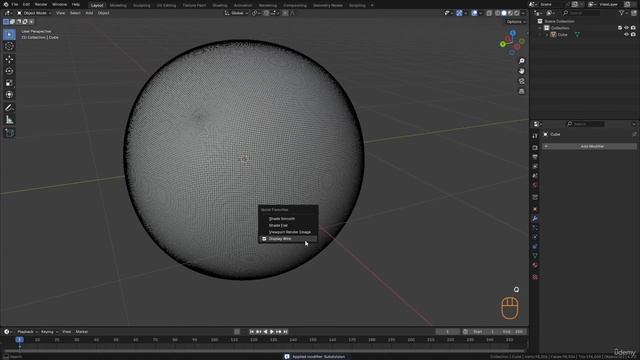Image resolution: width=640 pixels, height=360 pixels.
Task: Open the Blender logo menu
Action: tap(5, 4)
